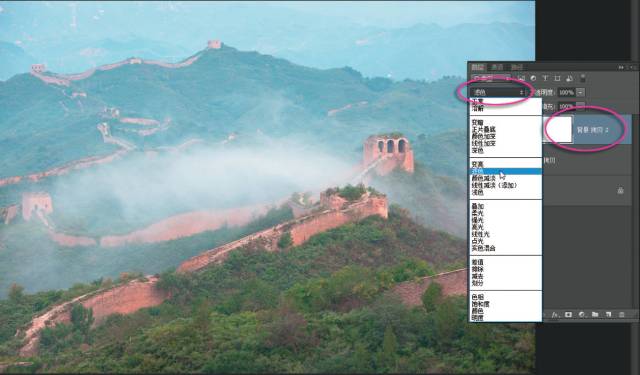Switch to the 图层 (Layers) tab
640x375 pixels.
[478, 67]
